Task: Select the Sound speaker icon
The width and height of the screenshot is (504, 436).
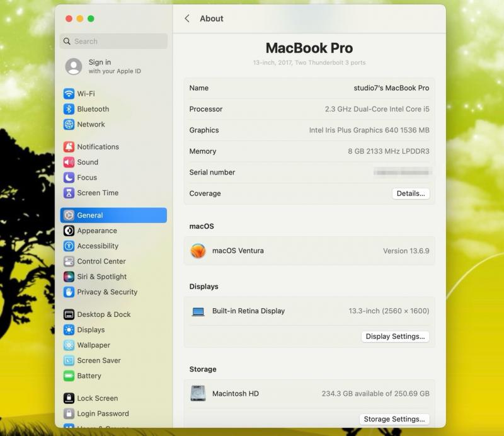Action: point(69,162)
